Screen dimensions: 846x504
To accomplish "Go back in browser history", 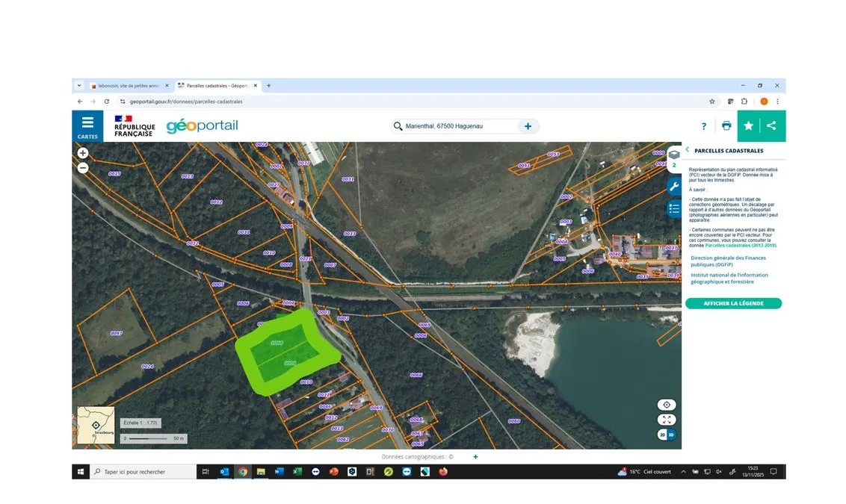I will (81, 102).
